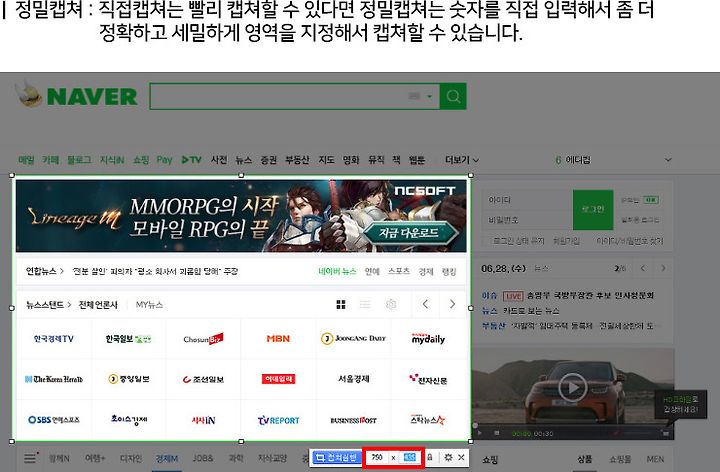This screenshot has width=720, height=472.
Task: Open the 서울경제 publisher logo
Action: pyautogui.click(x=354, y=379)
